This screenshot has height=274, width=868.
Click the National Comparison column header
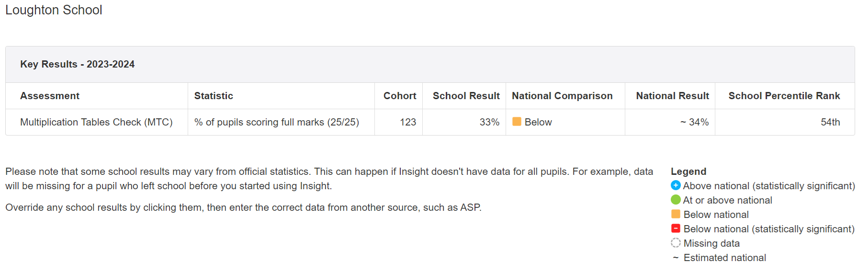[562, 96]
